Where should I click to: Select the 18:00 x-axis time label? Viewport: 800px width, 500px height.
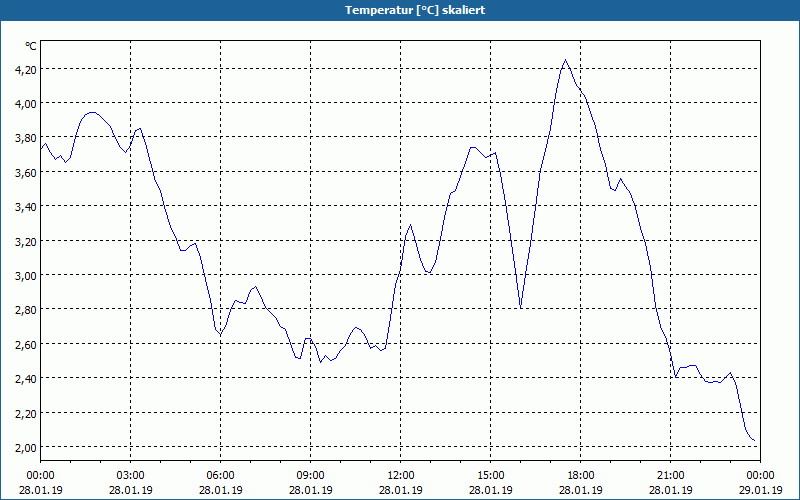tap(581, 476)
